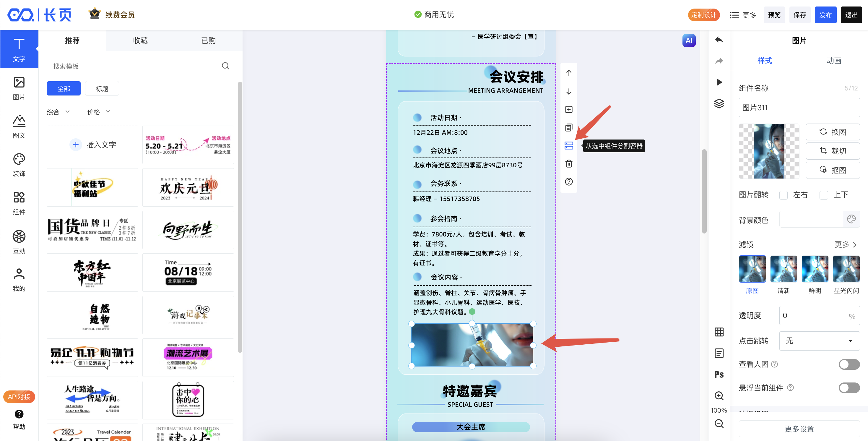Click the 换图 replace image button
This screenshot has width=868, height=441.
tap(833, 132)
